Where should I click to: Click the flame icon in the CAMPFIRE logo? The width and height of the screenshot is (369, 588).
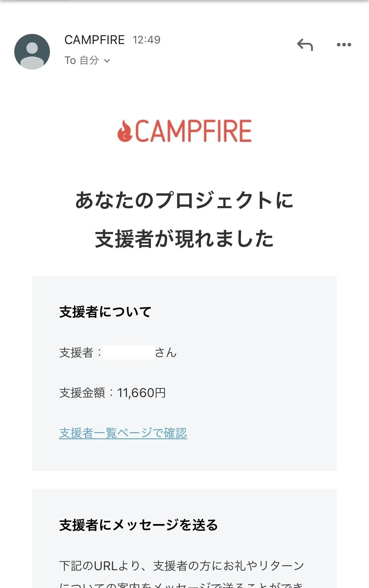pos(125,131)
